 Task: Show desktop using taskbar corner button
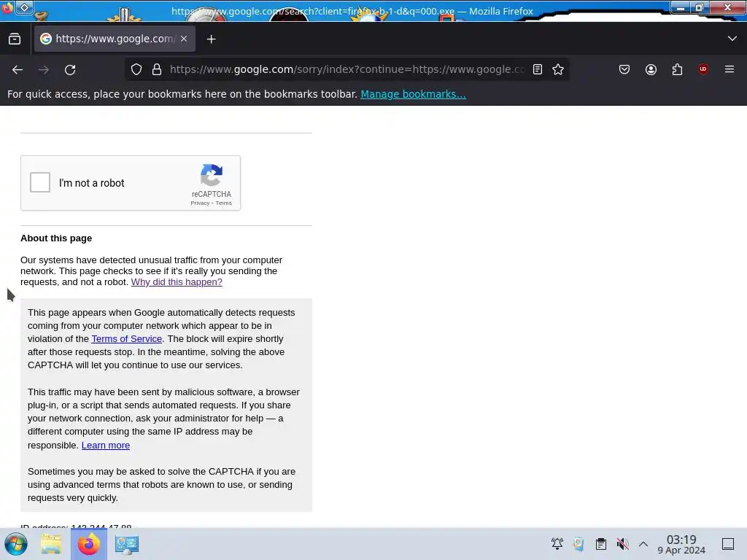pos(728,544)
